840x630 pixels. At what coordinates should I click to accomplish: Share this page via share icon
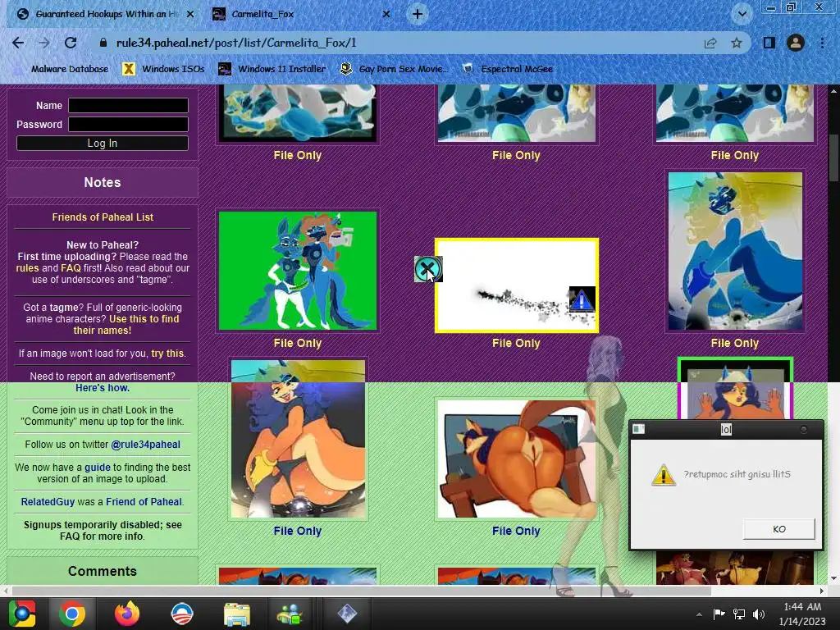(x=710, y=43)
